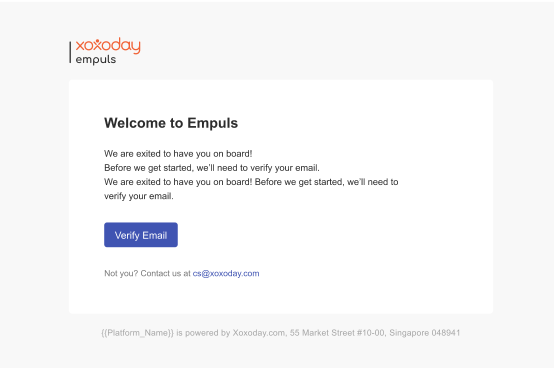Click the third line ending 'we'll need to'
The width and height of the screenshot is (554, 368).
pyautogui.click(x=251, y=182)
